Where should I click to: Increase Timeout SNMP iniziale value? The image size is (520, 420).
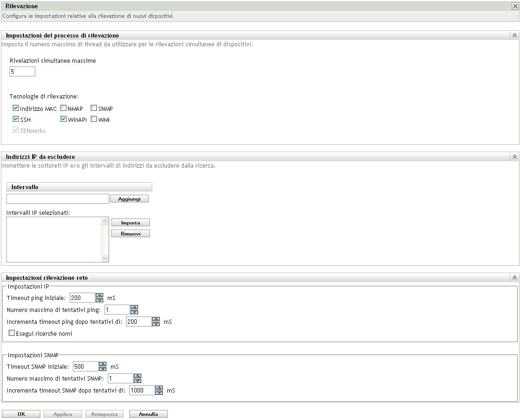103,364
